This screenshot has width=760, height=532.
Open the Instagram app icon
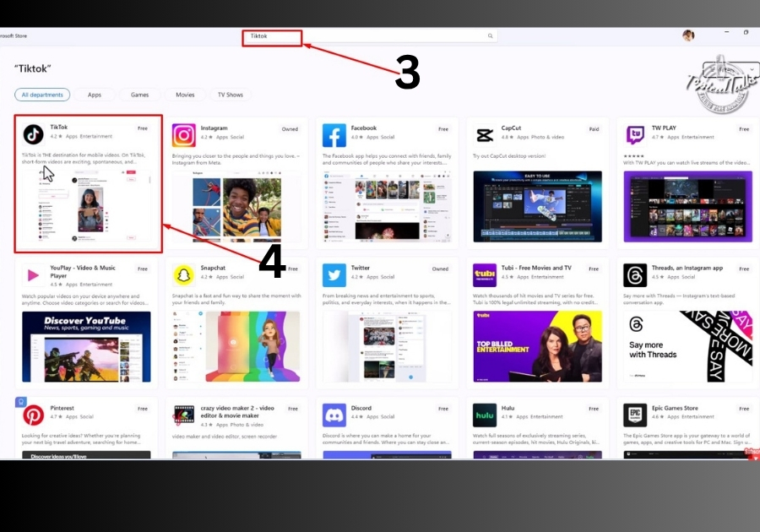coord(184,135)
